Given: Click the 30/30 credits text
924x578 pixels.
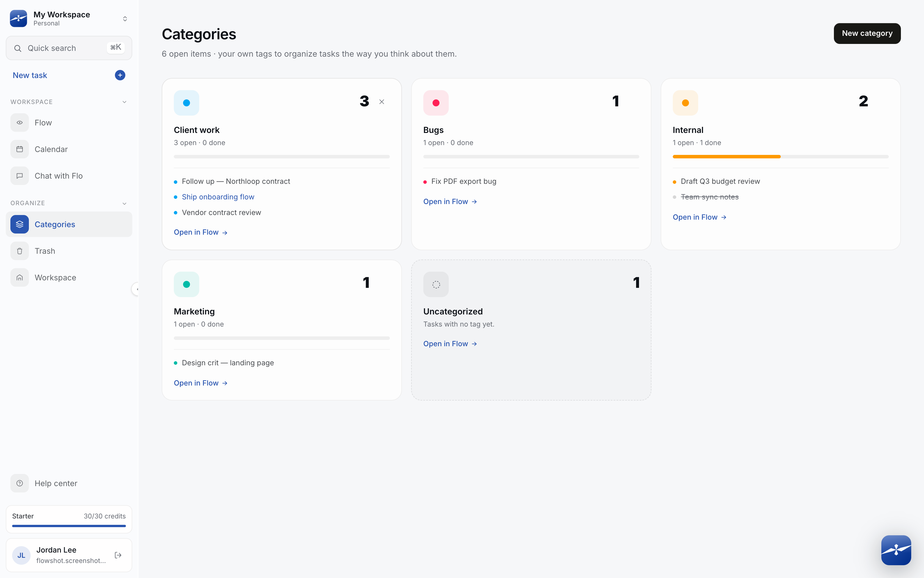Looking at the screenshot, I should pos(105,516).
